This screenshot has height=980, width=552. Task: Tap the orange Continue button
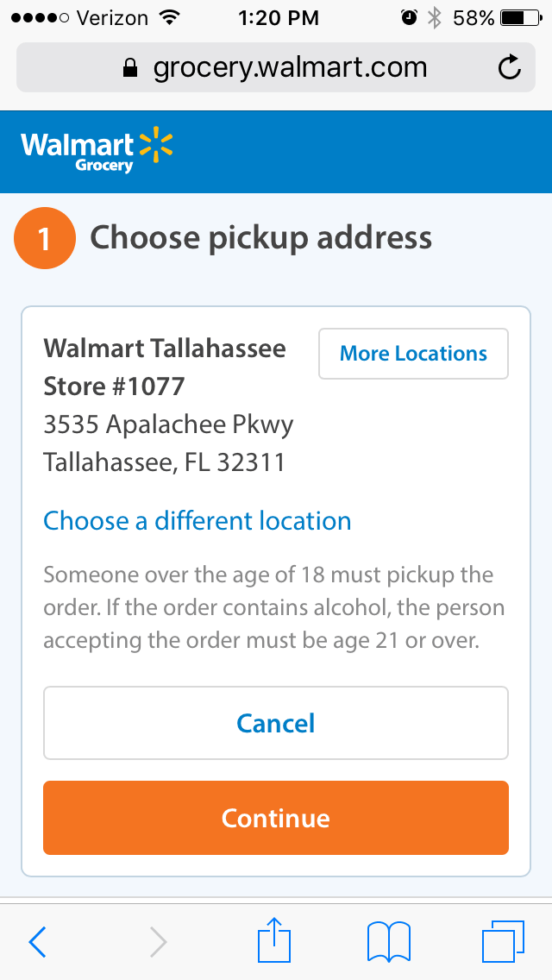[x=276, y=818]
